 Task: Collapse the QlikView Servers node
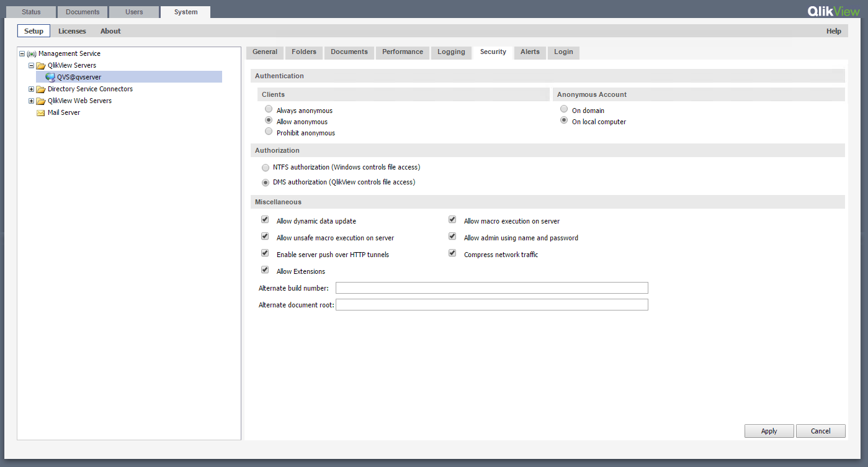coord(32,65)
